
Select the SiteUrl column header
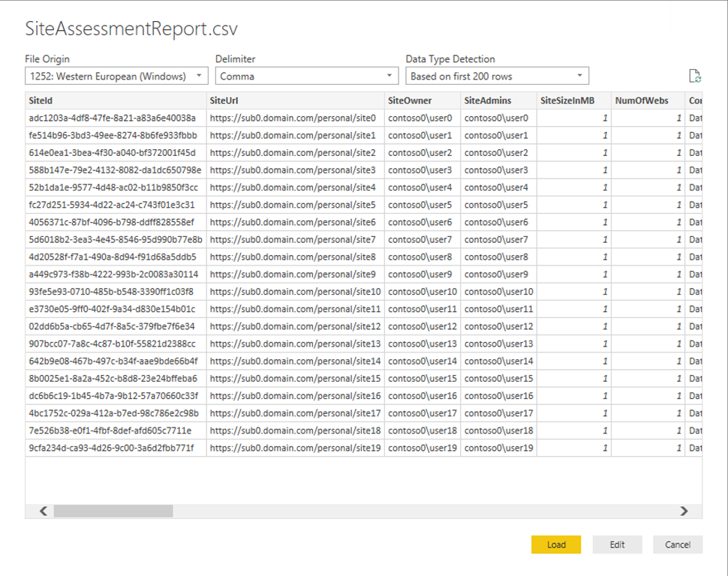point(296,100)
